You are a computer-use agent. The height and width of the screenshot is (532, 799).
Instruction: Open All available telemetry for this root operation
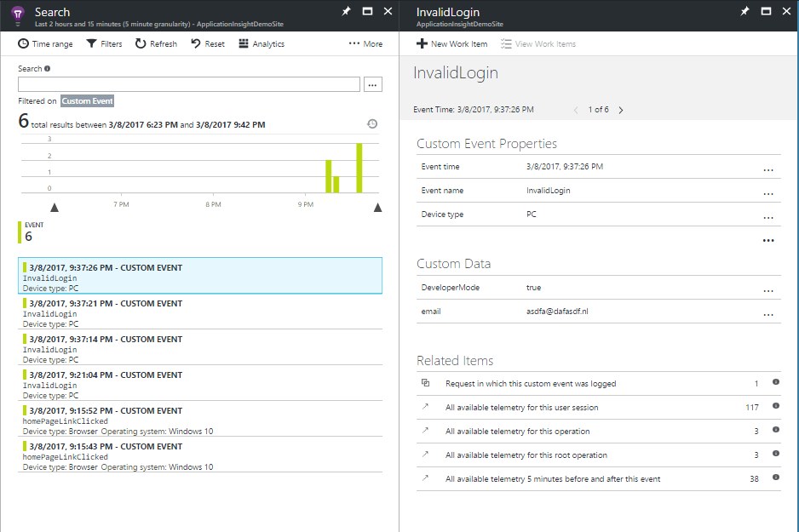599,455
